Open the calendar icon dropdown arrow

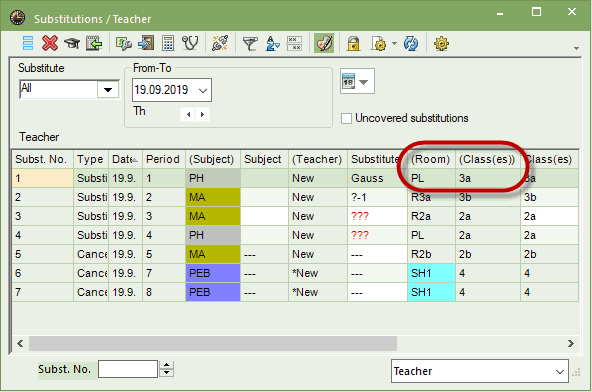point(363,82)
